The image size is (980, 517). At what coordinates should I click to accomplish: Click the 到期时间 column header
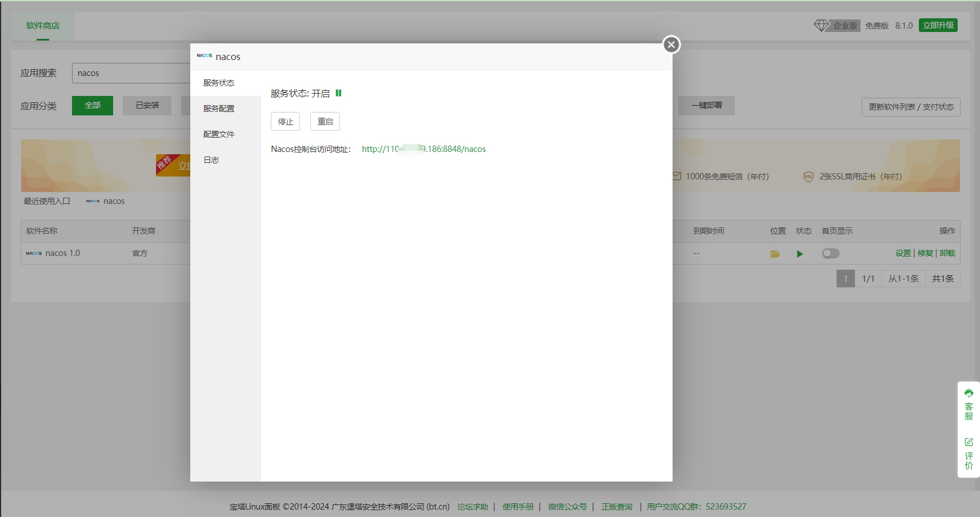click(x=709, y=231)
